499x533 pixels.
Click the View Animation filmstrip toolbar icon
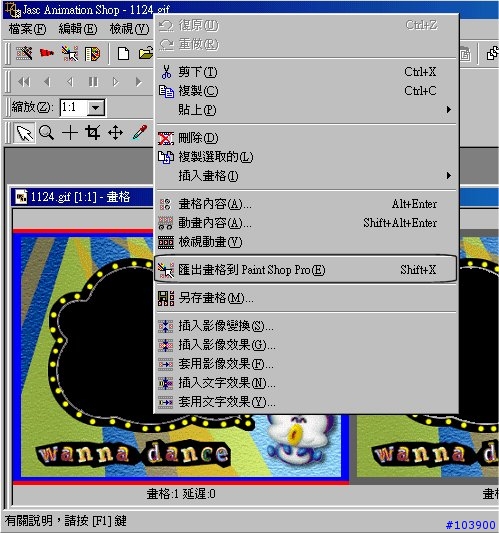tap(92, 54)
